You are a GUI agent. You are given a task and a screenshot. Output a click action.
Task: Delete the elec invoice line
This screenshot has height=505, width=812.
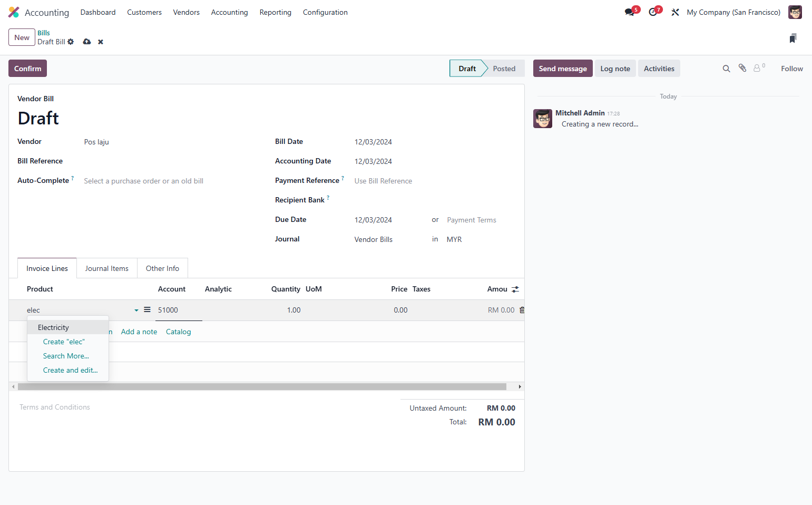coord(522,310)
